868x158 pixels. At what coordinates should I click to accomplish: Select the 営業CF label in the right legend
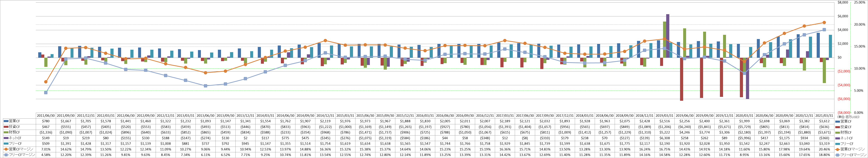tap(846, 121)
